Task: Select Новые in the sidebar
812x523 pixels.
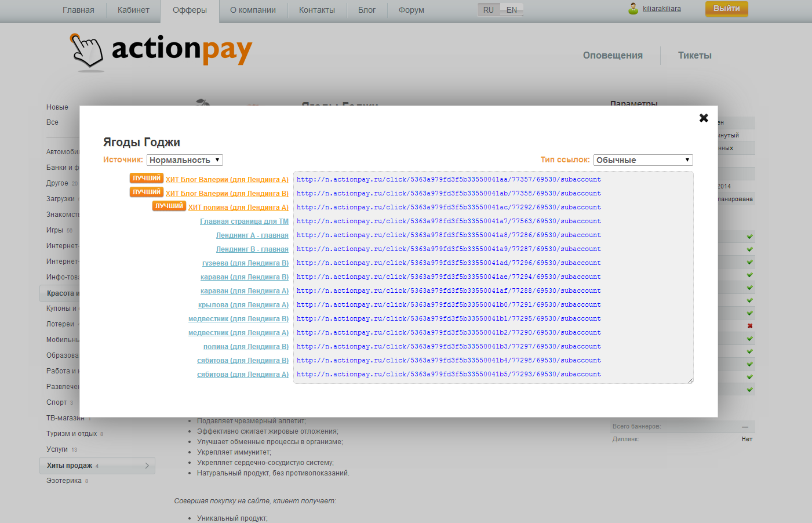Action: point(57,107)
